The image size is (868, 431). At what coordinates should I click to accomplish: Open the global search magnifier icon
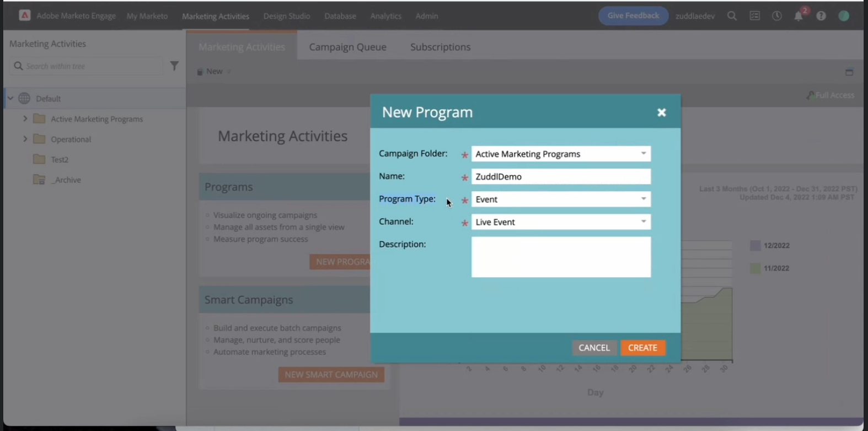[x=732, y=16]
